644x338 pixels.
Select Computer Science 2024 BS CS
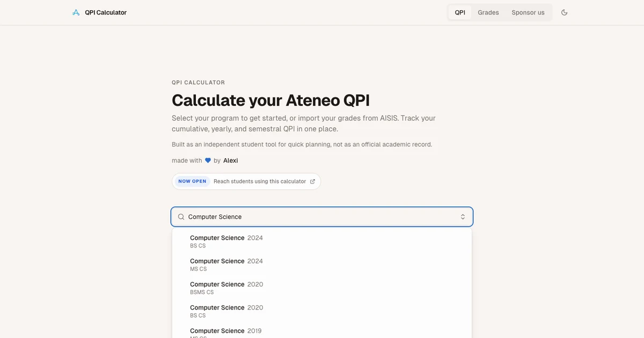click(x=322, y=241)
